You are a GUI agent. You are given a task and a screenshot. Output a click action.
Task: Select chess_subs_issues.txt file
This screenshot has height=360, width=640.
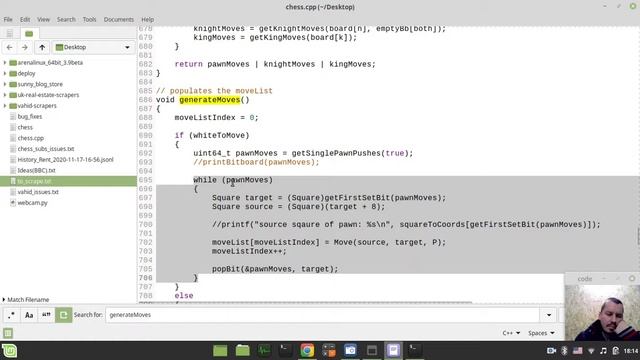tap(68, 149)
